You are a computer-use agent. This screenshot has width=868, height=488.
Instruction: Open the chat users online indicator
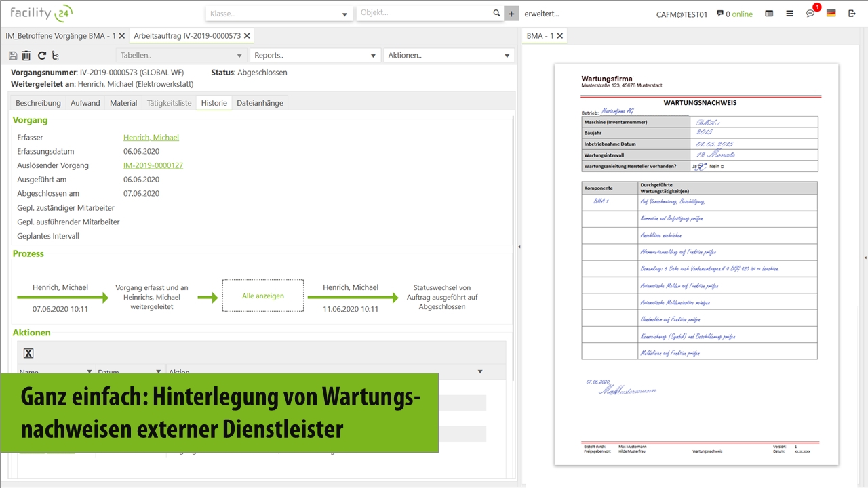click(734, 14)
